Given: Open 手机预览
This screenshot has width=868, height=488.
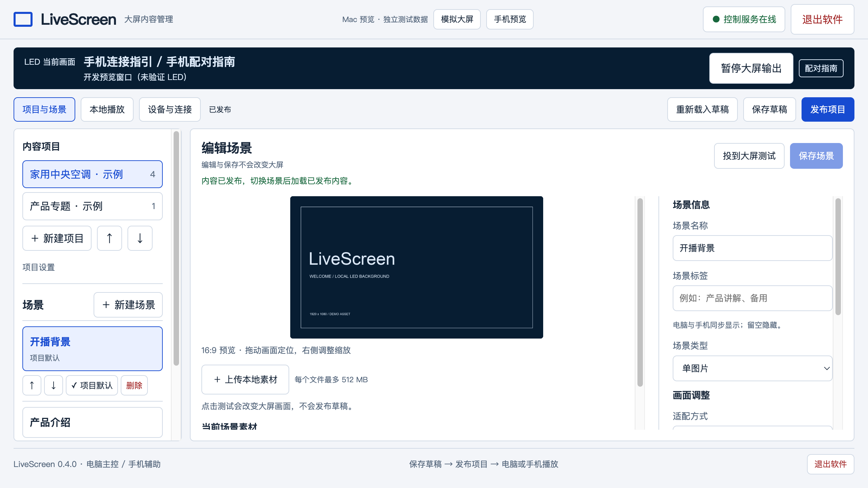Looking at the screenshot, I should pyautogui.click(x=510, y=19).
